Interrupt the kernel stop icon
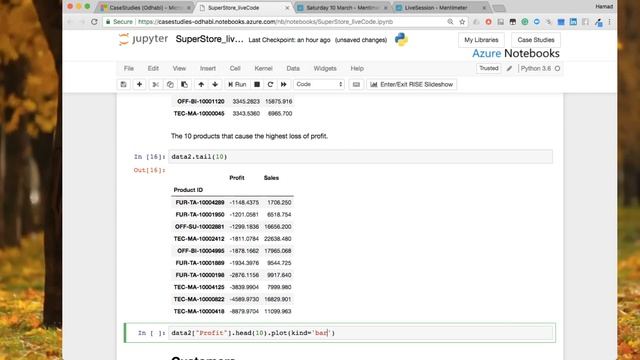Screen dimensions: 640x360 [257, 84]
